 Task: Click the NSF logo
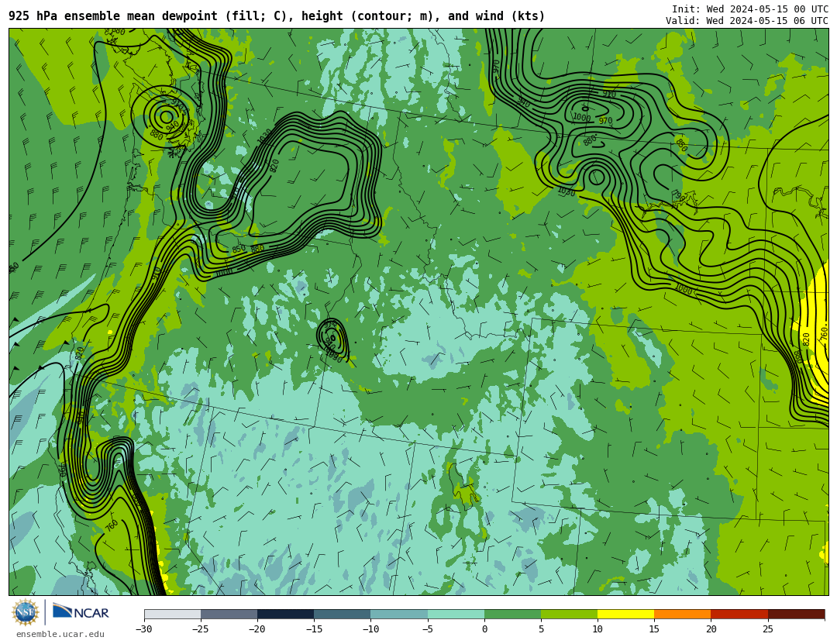(x=26, y=612)
